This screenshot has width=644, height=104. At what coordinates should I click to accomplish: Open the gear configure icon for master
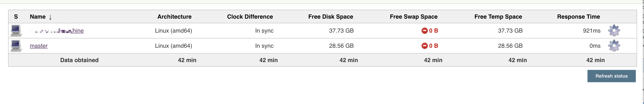614,46
